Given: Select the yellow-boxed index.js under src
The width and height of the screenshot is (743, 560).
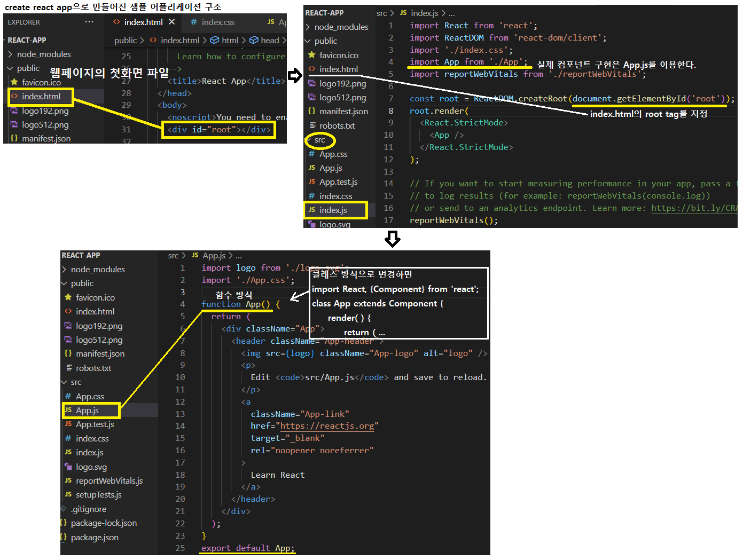Looking at the screenshot, I should point(333,210).
